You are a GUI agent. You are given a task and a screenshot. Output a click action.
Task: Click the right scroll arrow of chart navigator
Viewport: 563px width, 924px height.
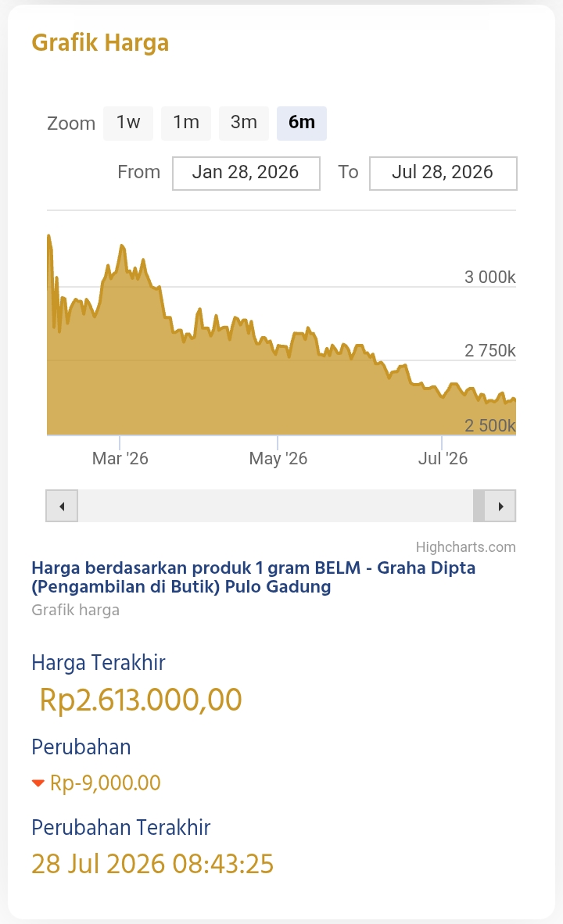[500, 506]
